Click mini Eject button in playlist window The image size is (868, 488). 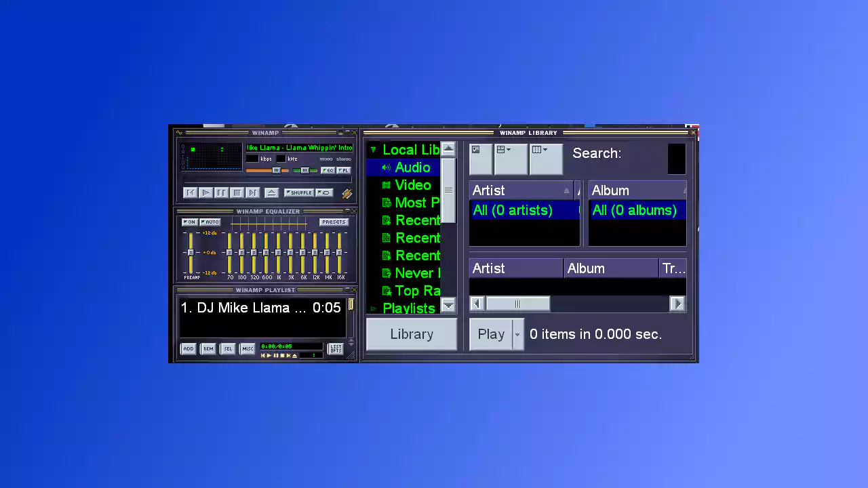coord(294,356)
